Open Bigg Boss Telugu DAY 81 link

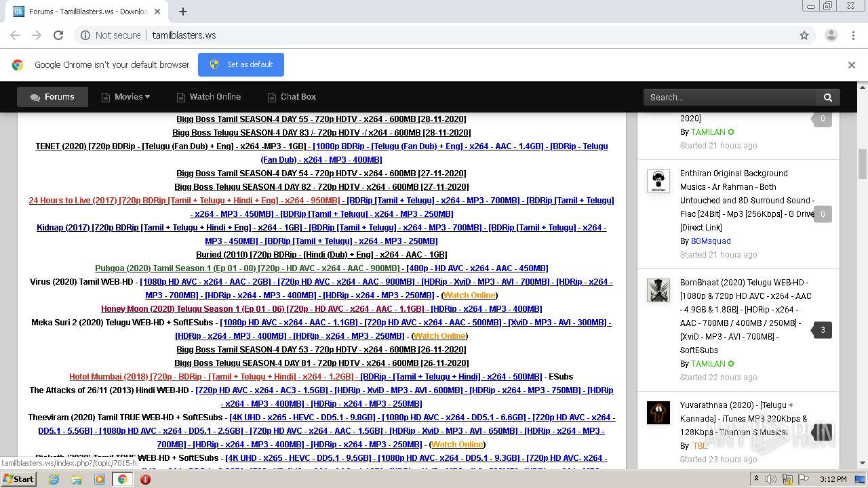click(x=321, y=363)
